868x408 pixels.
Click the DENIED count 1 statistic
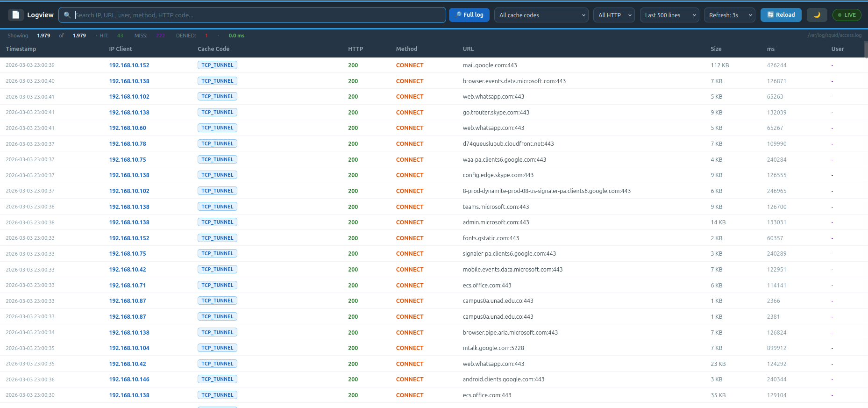point(206,36)
